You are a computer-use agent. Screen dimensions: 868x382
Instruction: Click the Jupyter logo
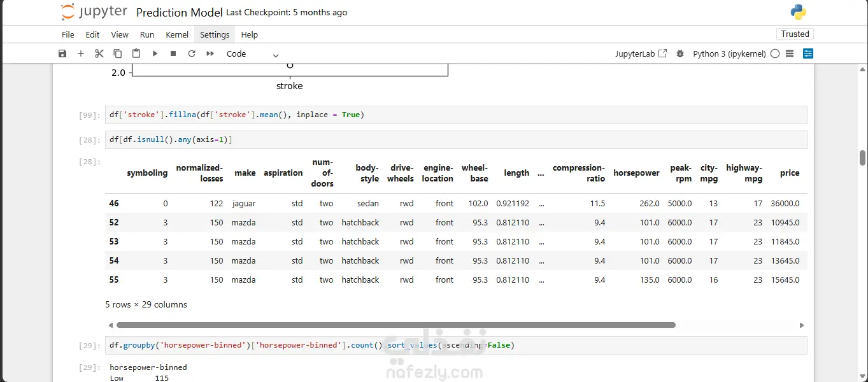(x=93, y=12)
